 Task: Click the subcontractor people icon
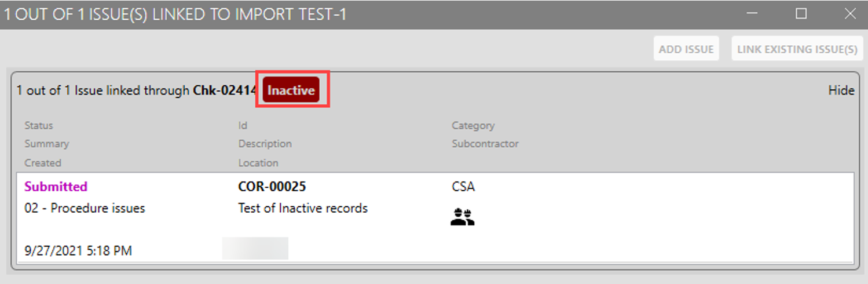click(x=462, y=217)
